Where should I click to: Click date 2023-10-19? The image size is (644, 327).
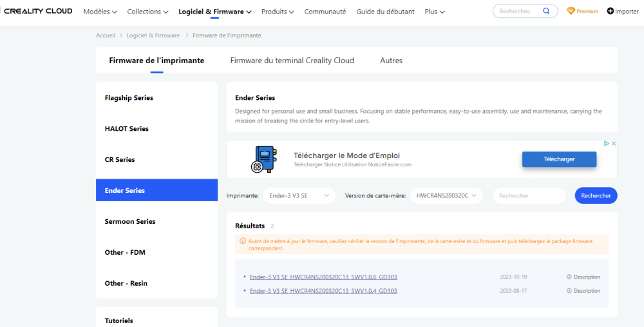click(513, 277)
